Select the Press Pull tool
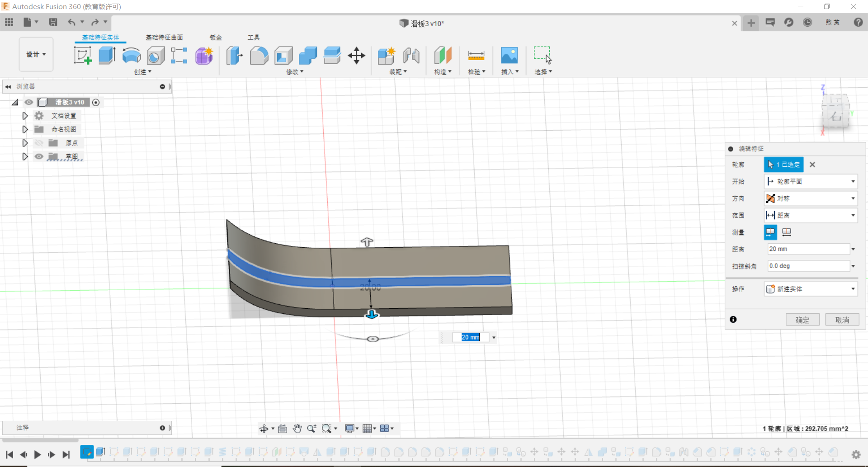 tap(234, 55)
